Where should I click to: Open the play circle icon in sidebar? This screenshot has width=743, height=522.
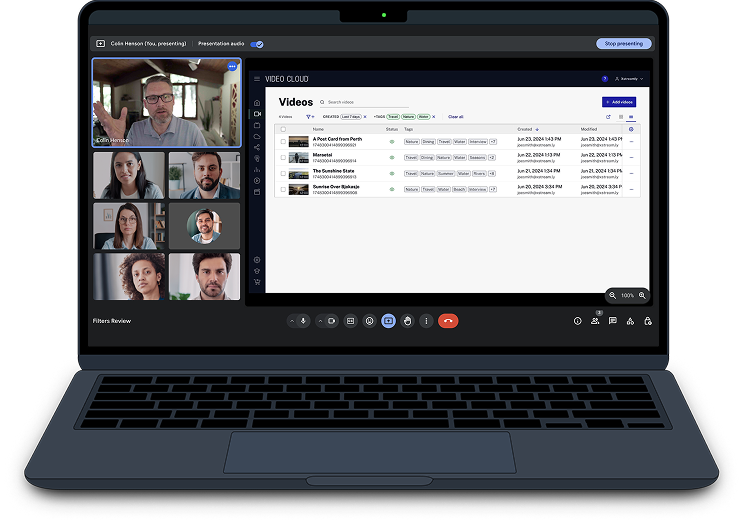pos(257,180)
